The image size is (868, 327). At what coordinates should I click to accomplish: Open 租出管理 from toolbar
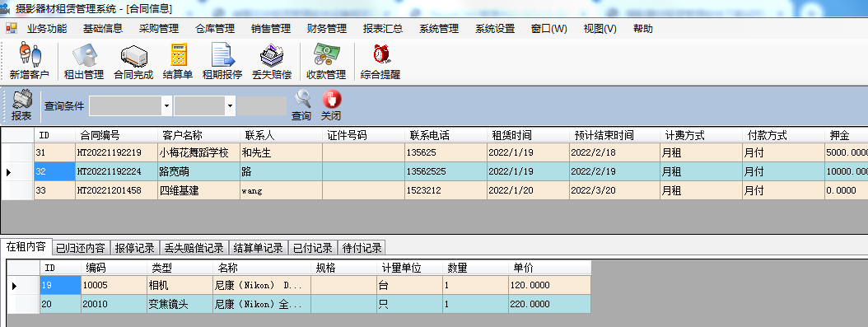(84, 62)
